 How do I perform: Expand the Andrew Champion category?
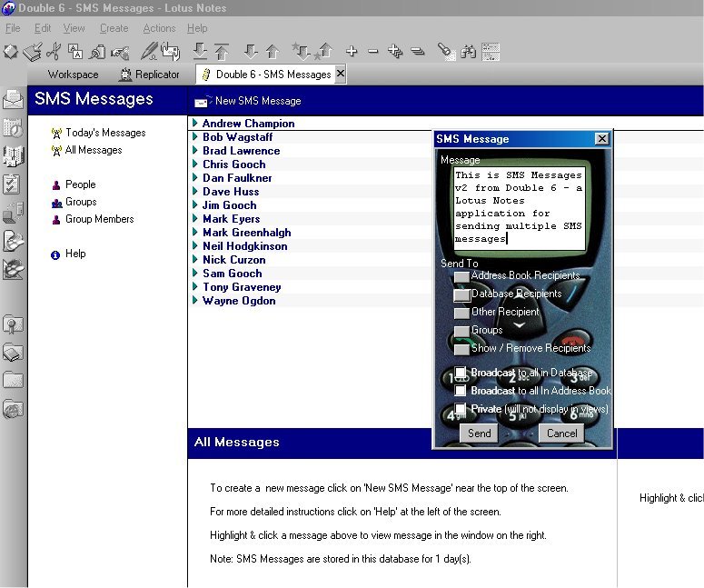point(195,123)
